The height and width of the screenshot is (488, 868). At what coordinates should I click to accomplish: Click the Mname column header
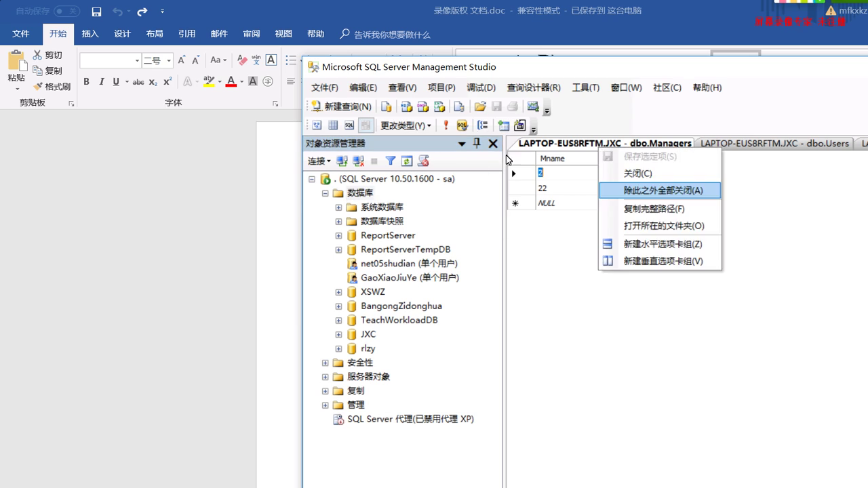(x=567, y=159)
